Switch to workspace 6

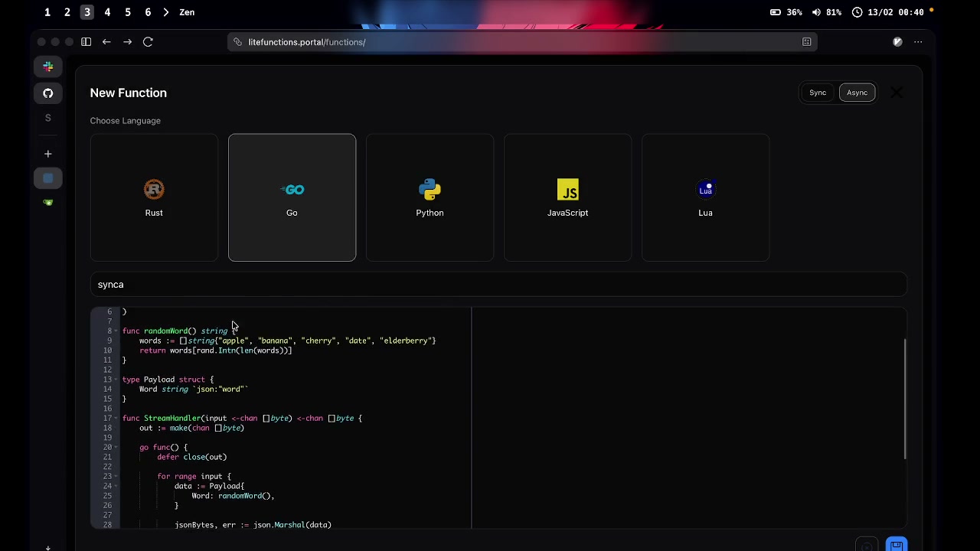click(148, 12)
